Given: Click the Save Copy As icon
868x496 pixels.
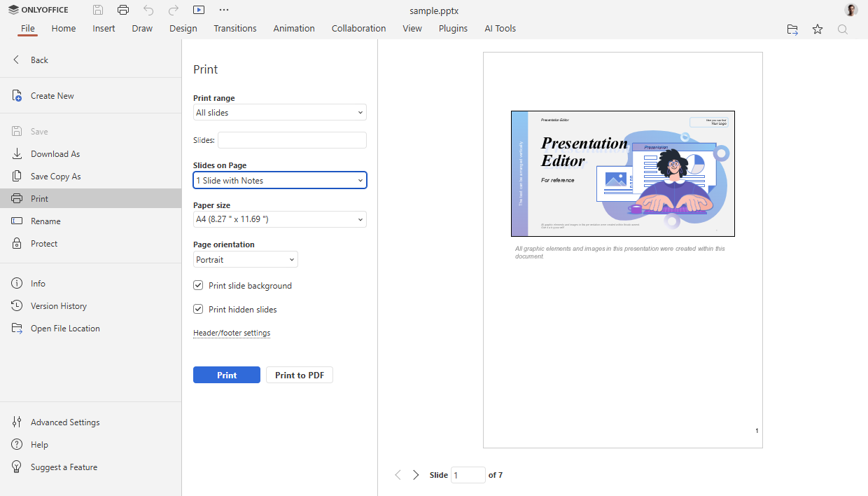Looking at the screenshot, I should (17, 177).
